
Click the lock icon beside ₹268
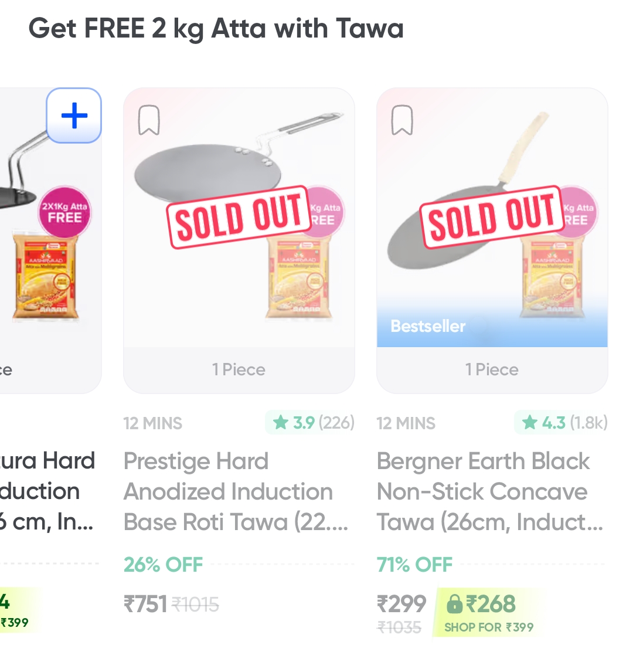[454, 603]
